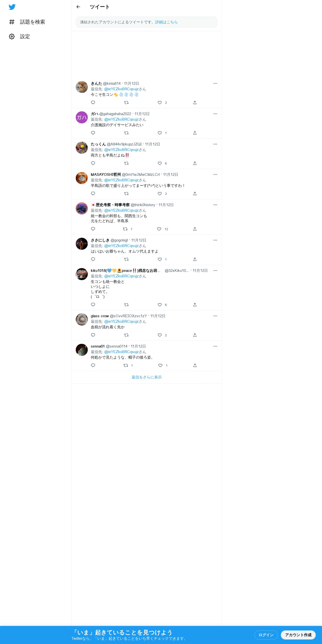
Task: Retweet ガハ's reply
Action: (x=126, y=133)
